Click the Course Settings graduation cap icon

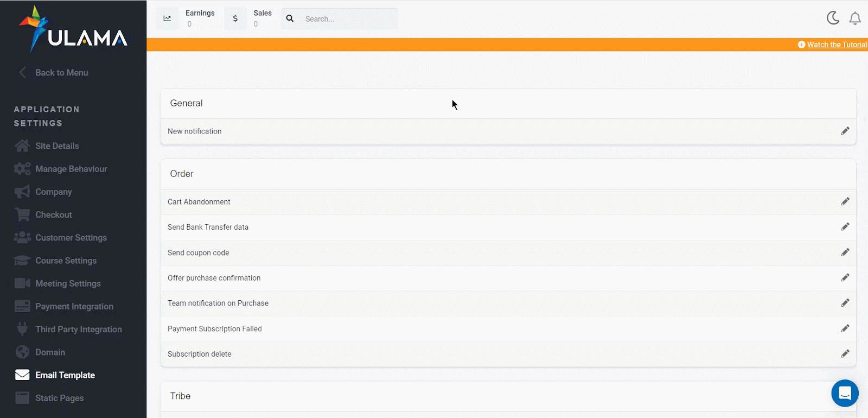coord(22,261)
